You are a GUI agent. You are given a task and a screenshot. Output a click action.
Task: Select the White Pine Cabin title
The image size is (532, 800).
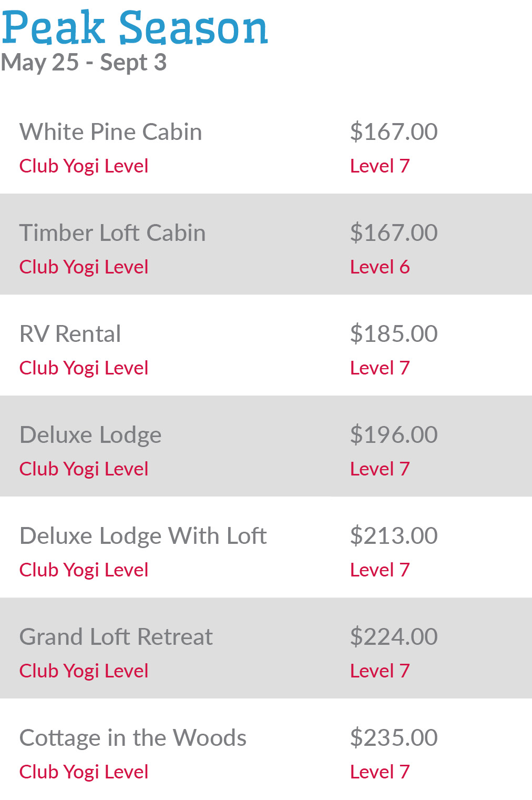point(110,132)
